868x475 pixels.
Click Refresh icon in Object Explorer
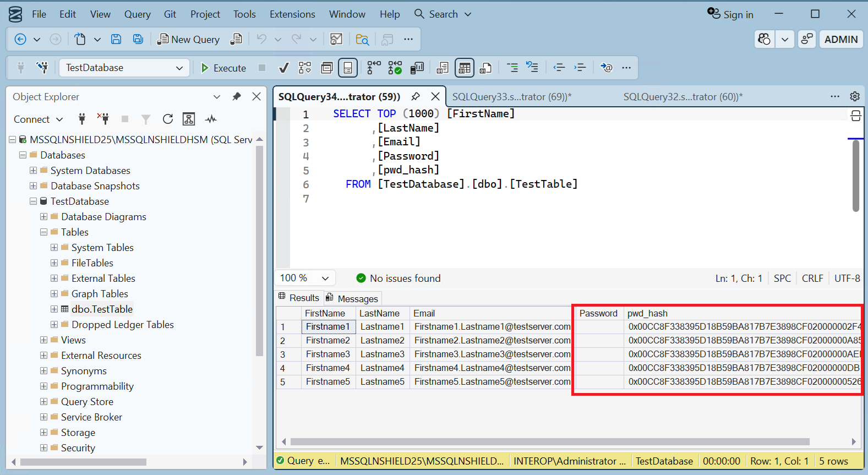pos(168,119)
